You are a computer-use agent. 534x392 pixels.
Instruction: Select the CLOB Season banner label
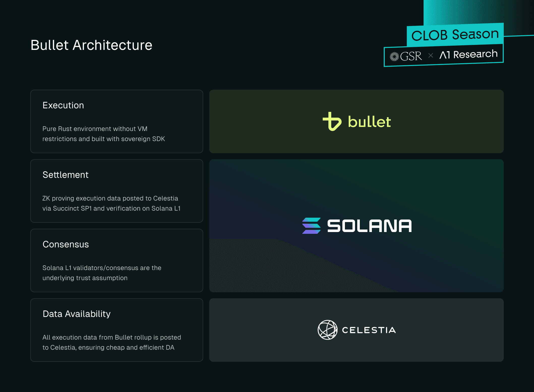pyautogui.click(x=455, y=35)
